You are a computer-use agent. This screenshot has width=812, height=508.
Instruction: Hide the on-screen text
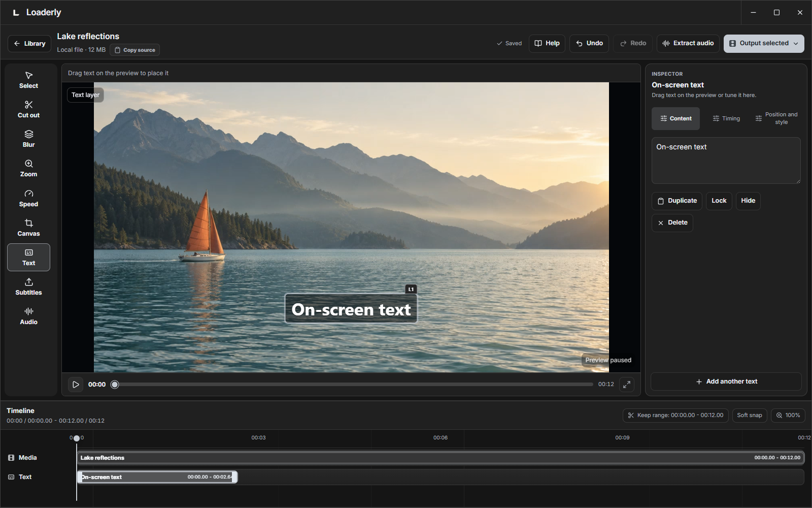click(748, 201)
